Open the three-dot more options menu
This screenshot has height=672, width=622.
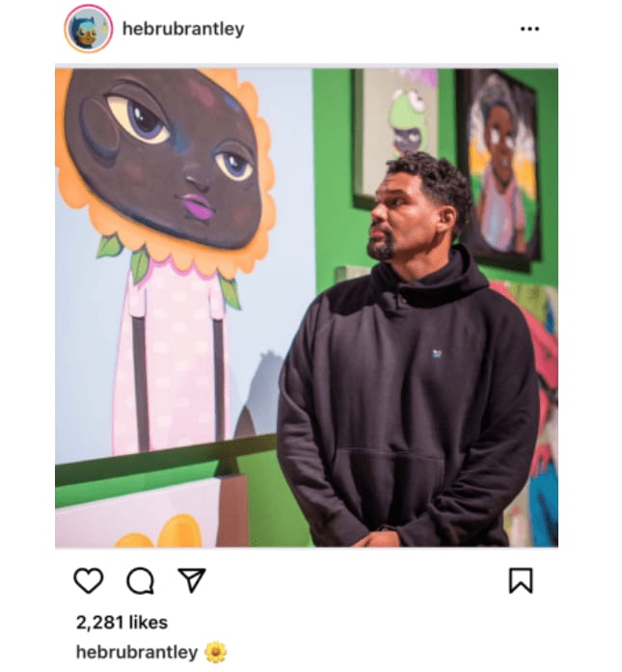529,29
